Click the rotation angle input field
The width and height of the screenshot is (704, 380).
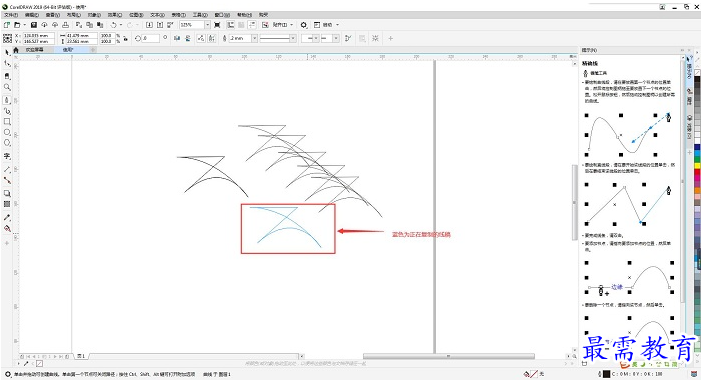click(x=150, y=38)
